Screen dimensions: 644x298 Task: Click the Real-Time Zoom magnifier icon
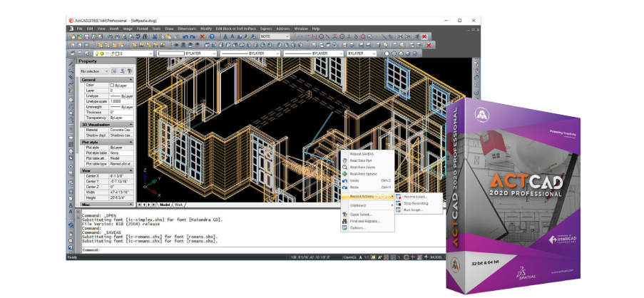(345, 168)
